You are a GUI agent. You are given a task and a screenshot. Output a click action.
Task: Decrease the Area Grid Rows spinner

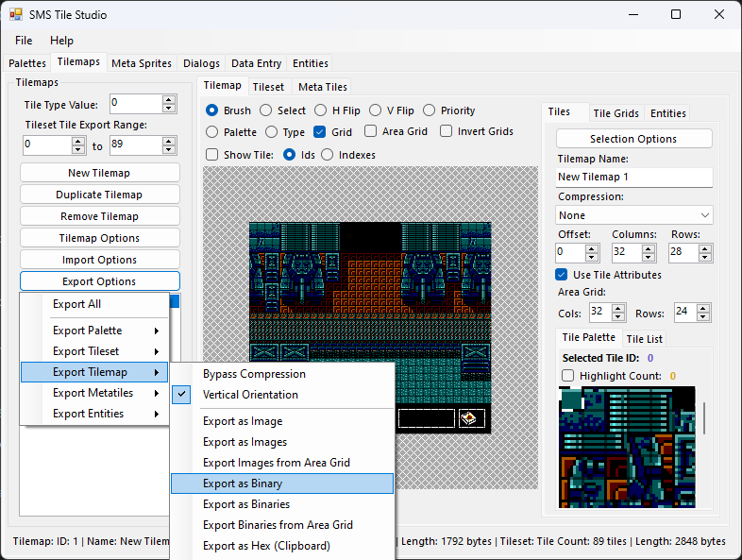click(703, 316)
